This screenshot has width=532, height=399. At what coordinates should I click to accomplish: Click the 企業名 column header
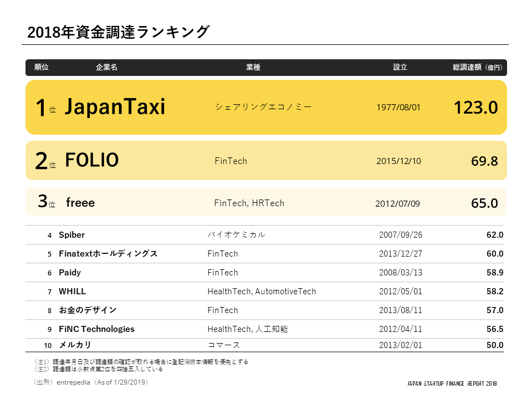coord(106,68)
